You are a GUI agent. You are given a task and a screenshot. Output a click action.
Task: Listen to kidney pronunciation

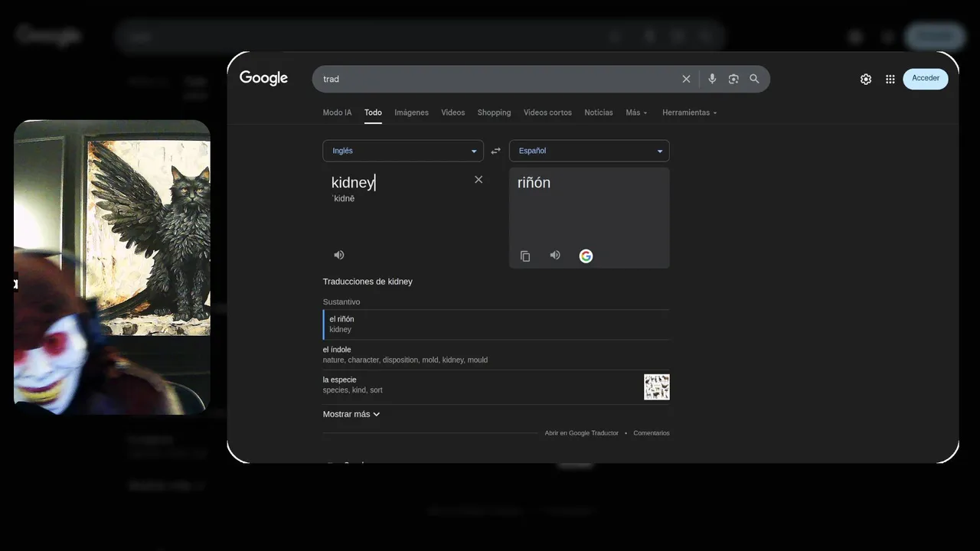[339, 255]
